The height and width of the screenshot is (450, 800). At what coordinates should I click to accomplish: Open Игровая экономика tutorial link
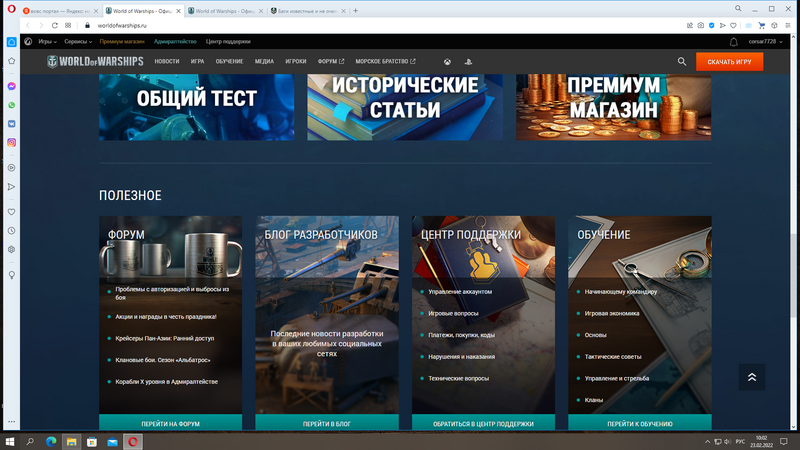[612, 313]
